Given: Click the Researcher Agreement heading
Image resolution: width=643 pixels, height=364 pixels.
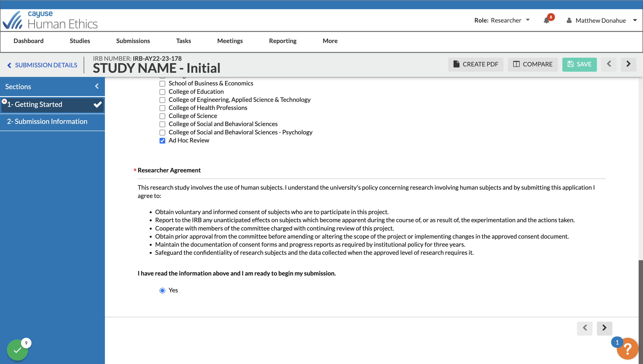Looking at the screenshot, I should tap(169, 170).
